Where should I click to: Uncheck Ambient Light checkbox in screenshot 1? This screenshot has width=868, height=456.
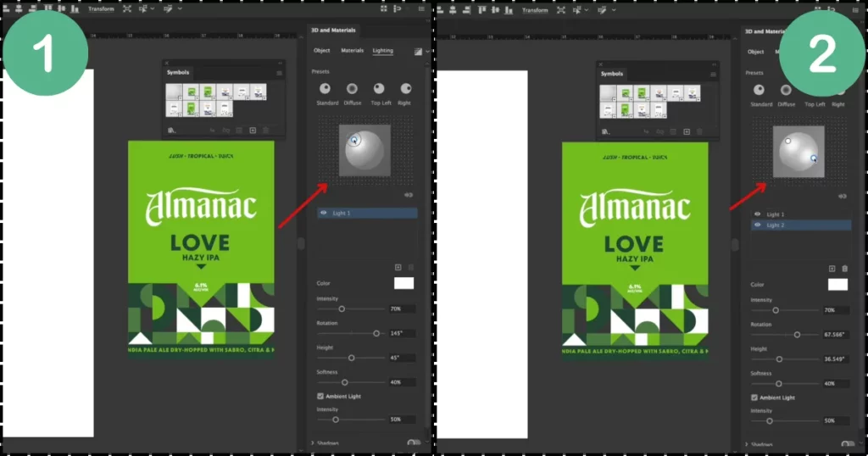[320, 396]
